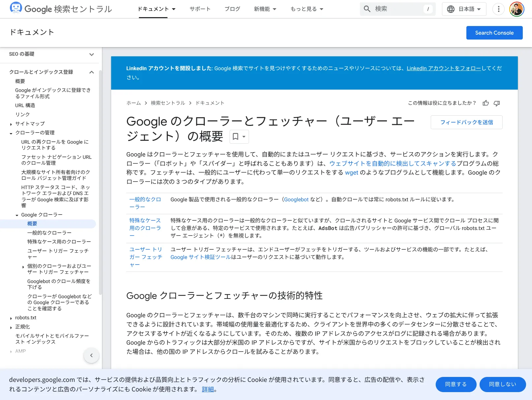Open the 新機能 dropdown menu
The height and width of the screenshot is (400, 532).
[x=265, y=9]
